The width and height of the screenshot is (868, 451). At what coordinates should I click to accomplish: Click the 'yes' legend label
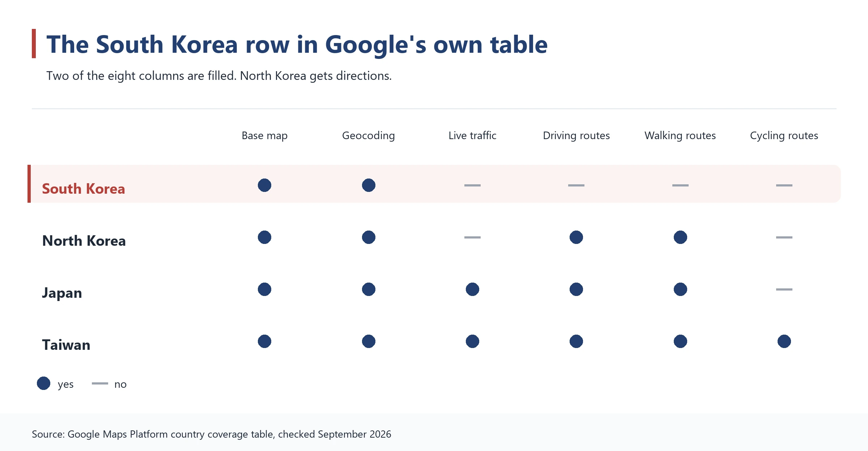pyautogui.click(x=65, y=385)
